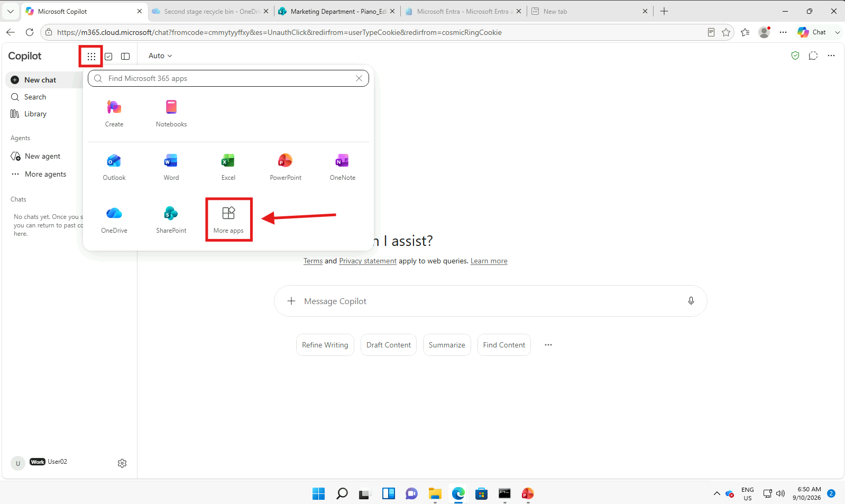Clear the Find Microsoft 365 apps search box

click(x=359, y=78)
